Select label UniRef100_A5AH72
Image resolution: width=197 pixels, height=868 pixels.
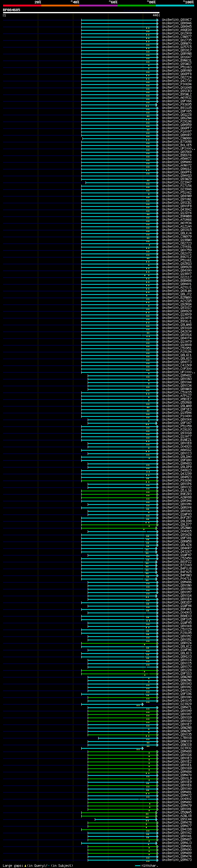tap(176, 159)
